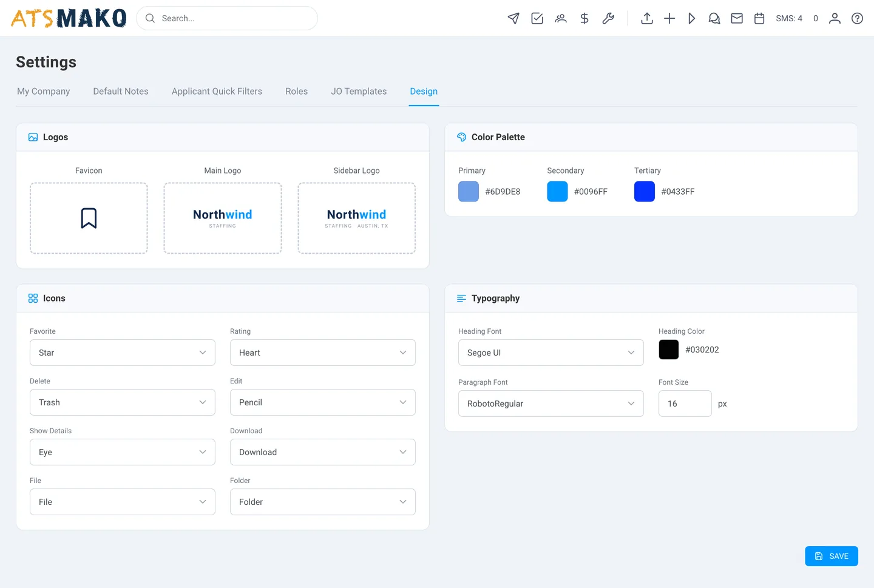Click the 0 notification counter
874x588 pixels.
point(816,18)
